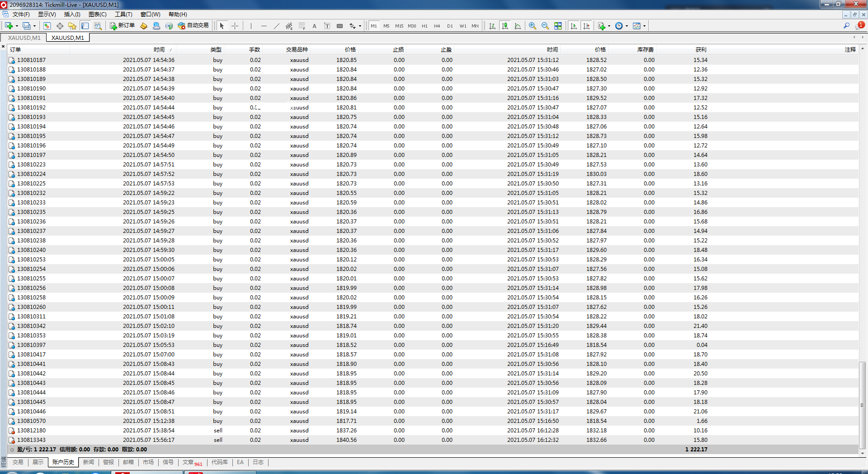Toggle chart Auto Scroll button
The image size is (868, 474).
[574, 26]
